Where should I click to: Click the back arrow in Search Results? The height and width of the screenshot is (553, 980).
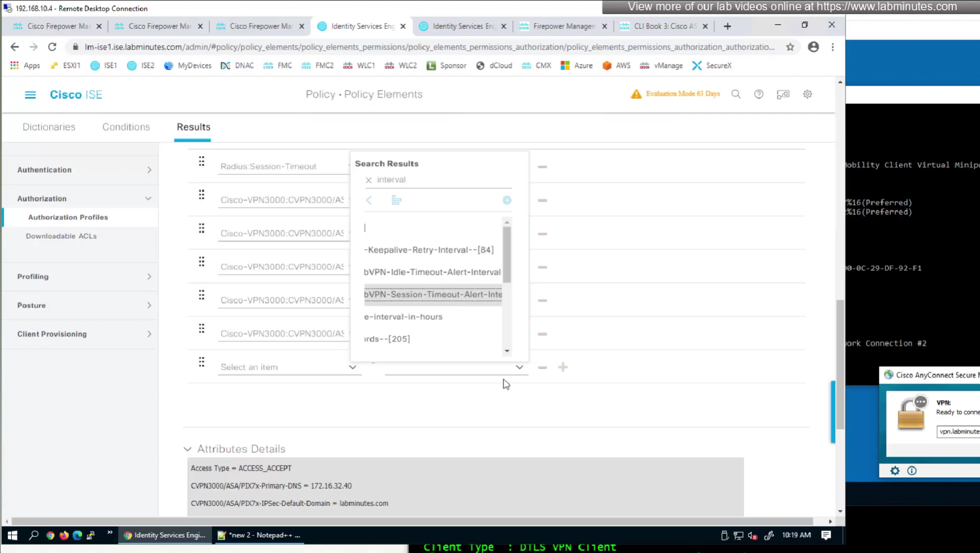pyautogui.click(x=369, y=200)
